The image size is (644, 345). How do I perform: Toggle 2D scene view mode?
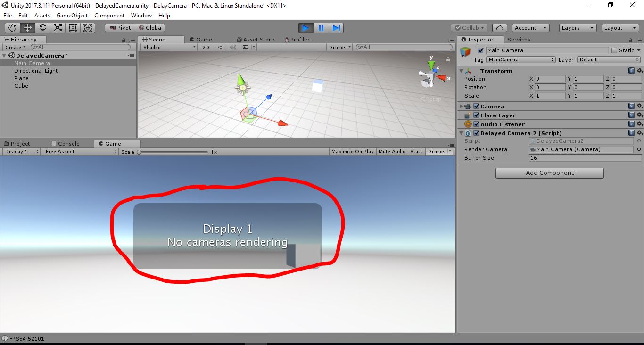tap(206, 47)
